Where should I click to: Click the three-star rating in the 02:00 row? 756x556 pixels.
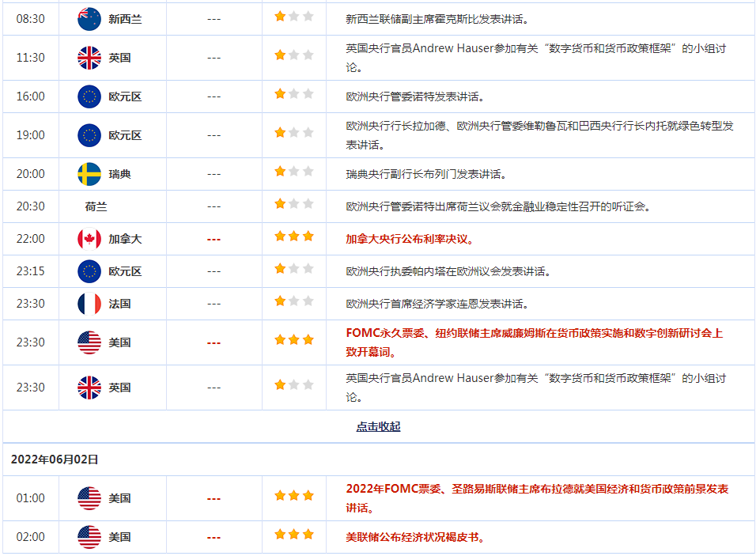(294, 535)
